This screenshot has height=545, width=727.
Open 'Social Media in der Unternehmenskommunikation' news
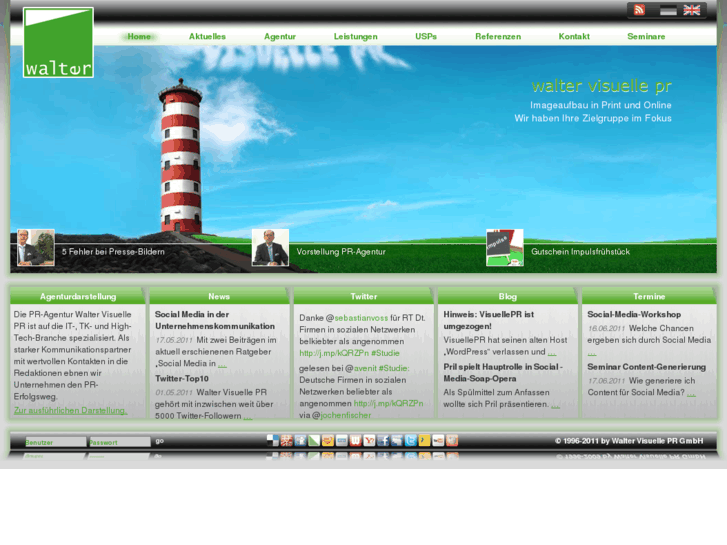[215, 320]
